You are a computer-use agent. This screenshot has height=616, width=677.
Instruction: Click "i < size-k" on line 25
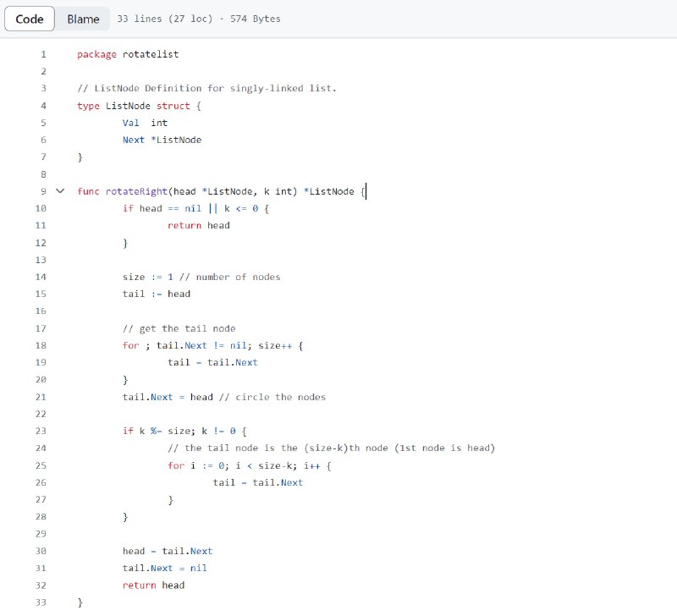tap(266, 465)
